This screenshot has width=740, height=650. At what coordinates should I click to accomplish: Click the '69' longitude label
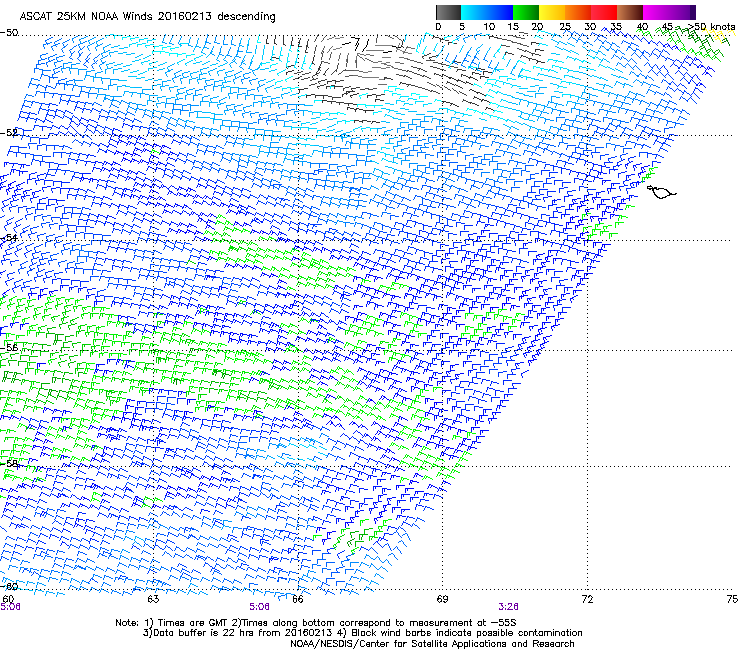tap(442, 599)
